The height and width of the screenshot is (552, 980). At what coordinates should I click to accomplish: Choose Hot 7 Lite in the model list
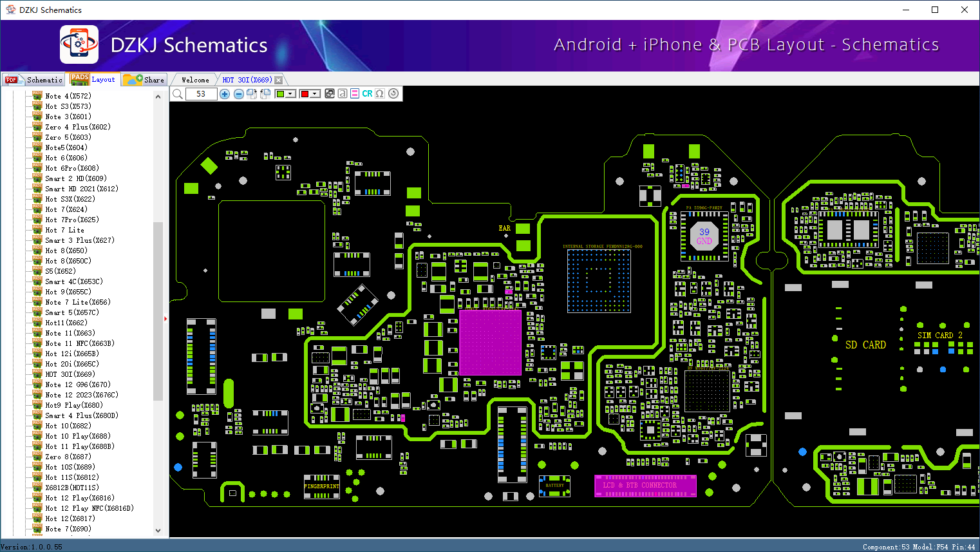(64, 230)
